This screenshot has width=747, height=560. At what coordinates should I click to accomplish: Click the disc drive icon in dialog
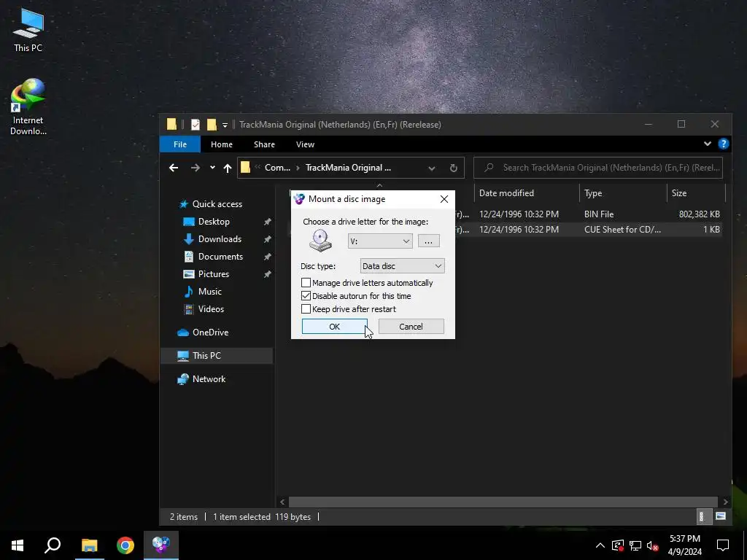[320, 240]
